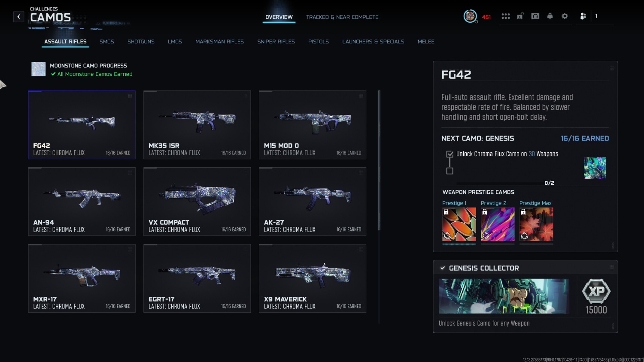The width and height of the screenshot is (644, 362).
Task: Click the "GENESIS COLLECTOR" title
Action: tap(484, 268)
